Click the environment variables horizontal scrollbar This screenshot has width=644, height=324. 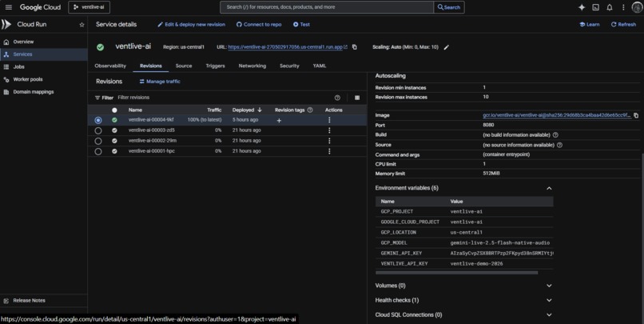[456, 273]
